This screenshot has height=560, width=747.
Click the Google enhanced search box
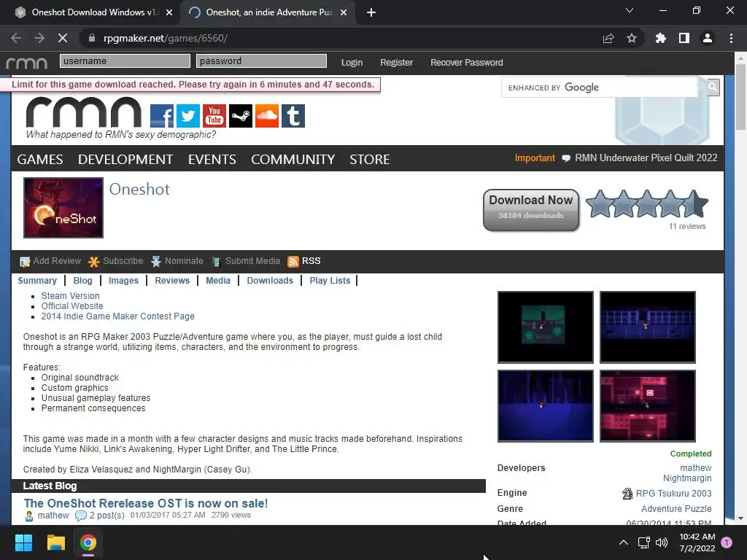pyautogui.click(x=600, y=87)
